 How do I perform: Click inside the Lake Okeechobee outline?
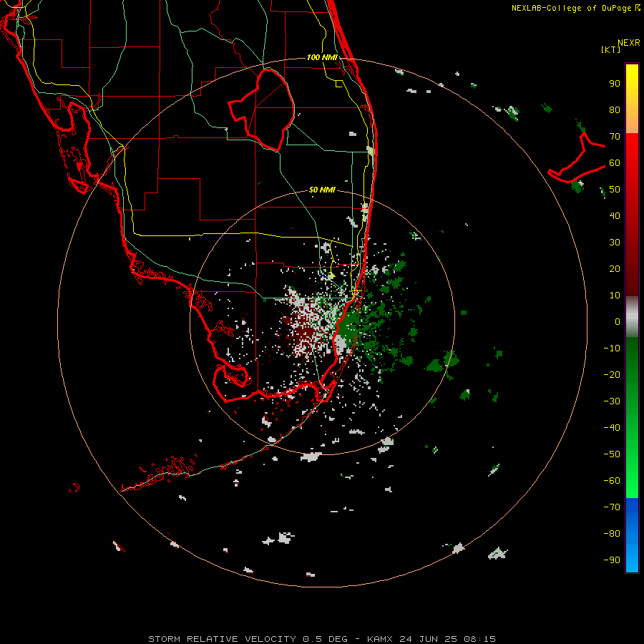point(267,111)
